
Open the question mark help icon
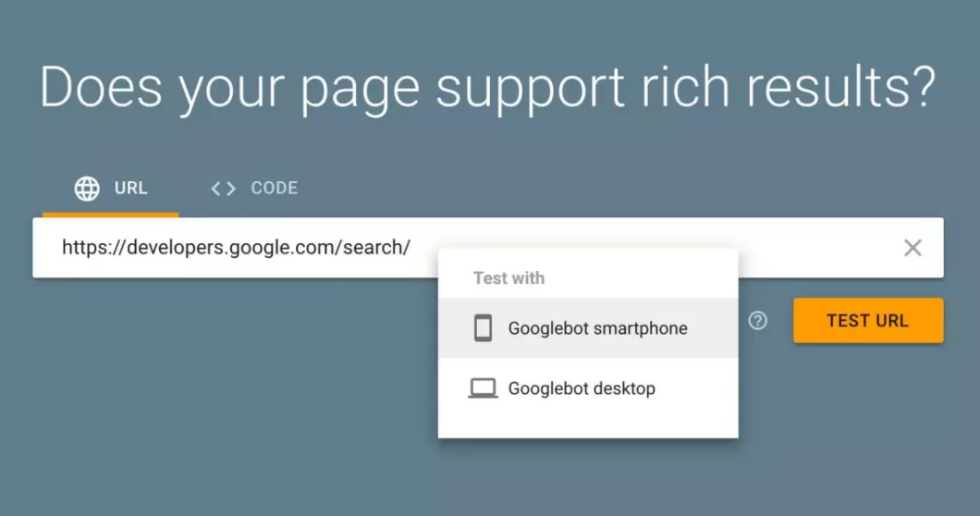pyautogui.click(x=757, y=321)
